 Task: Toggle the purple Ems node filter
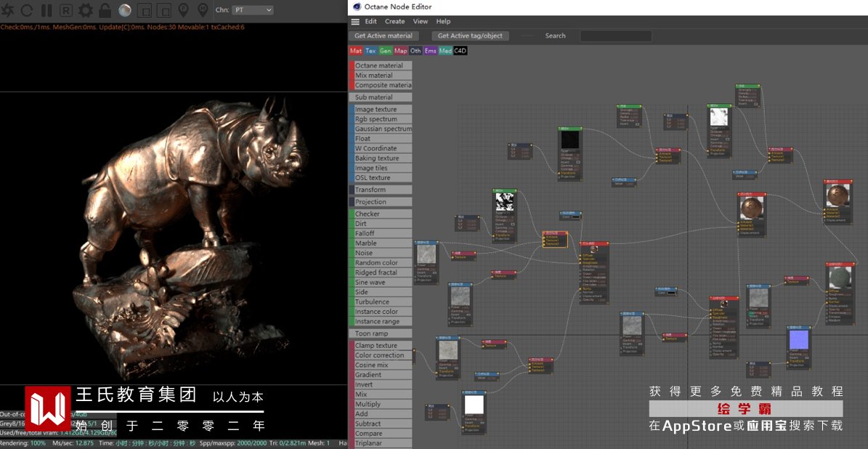(x=430, y=51)
